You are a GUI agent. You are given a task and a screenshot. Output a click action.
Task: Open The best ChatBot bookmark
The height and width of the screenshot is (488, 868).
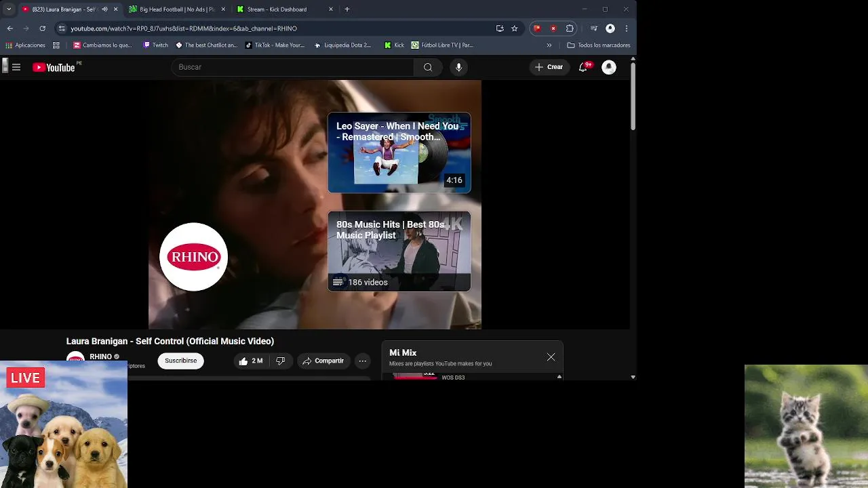pyautogui.click(x=206, y=45)
